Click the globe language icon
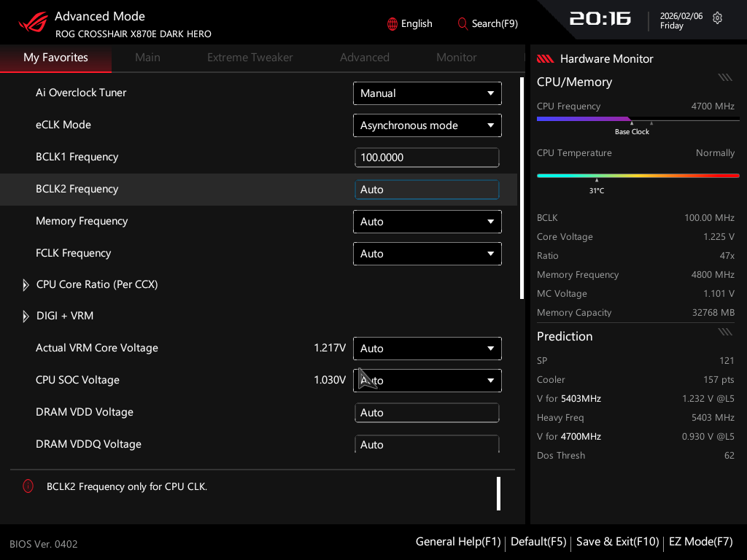Image resolution: width=747 pixels, height=560 pixels. pos(392,24)
